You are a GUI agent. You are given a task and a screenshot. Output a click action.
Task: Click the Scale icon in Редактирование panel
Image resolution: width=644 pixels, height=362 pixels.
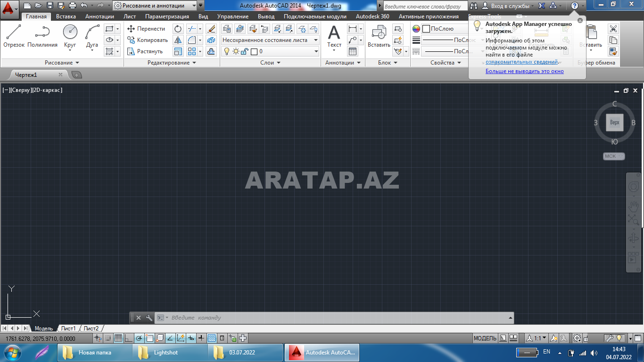tap(178, 51)
